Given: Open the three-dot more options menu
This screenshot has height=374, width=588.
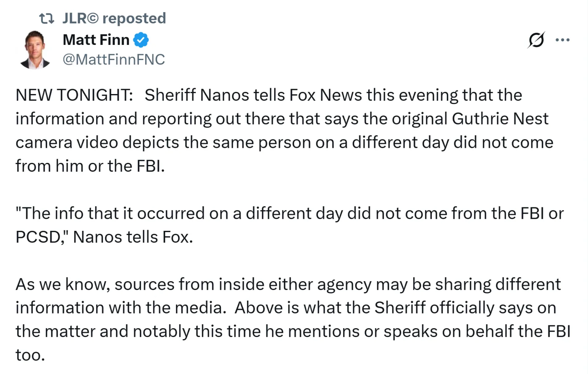Looking at the screenshot, I should [x=562, y=40].
